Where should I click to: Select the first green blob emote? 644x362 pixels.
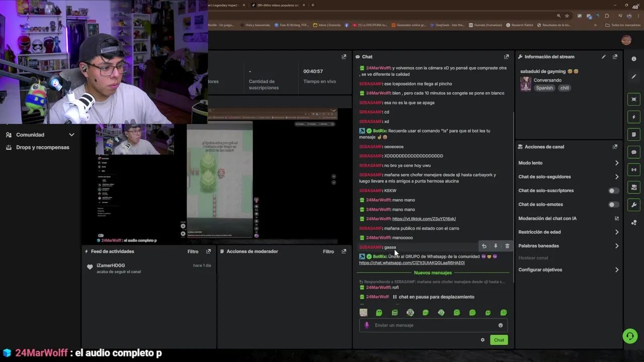(379, 313)
